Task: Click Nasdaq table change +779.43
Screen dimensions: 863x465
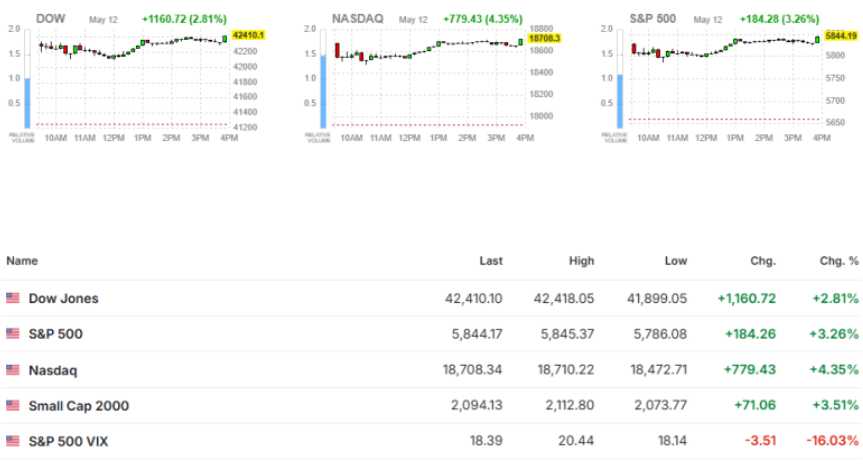Action: pos(750,370)
